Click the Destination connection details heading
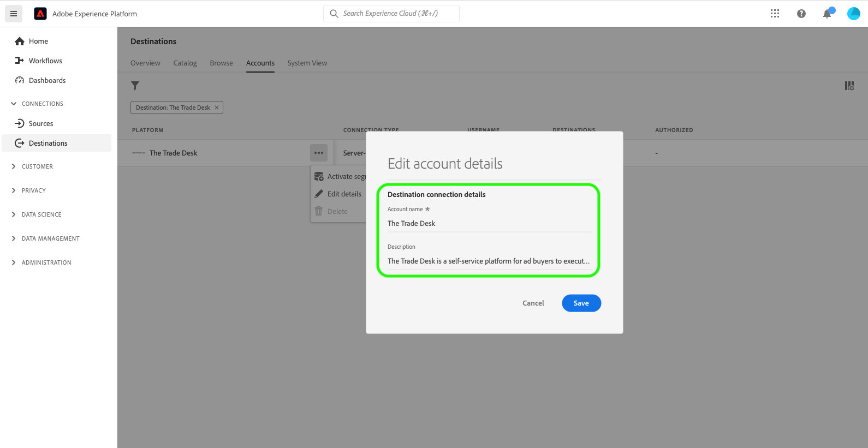The width and height of the screenshot is (868, 448). (437, 194)
